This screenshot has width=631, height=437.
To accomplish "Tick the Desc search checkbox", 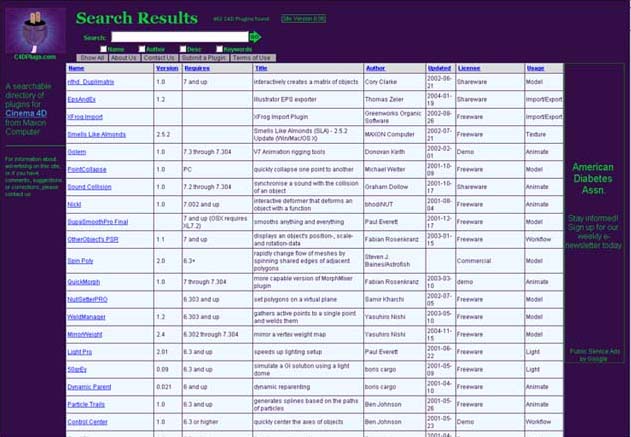I will coord(183,49).
